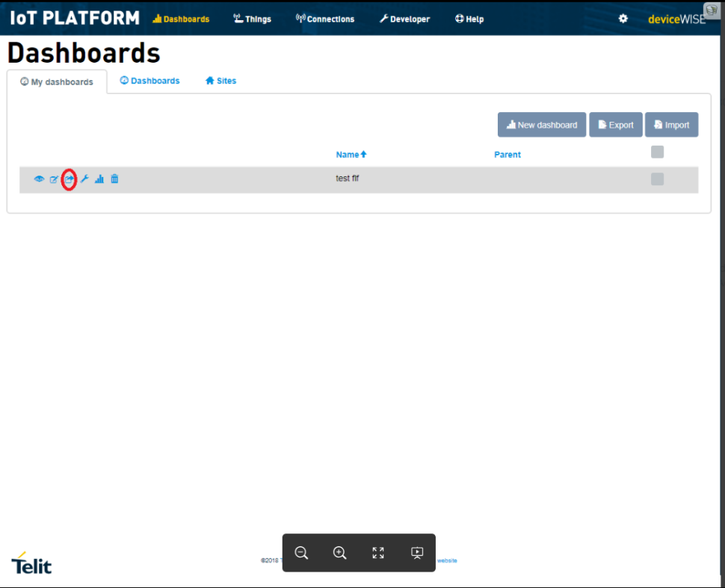Image resolution: width=725 pixels, height=588 pixels.
Task: Switch to the Dashboards tab
Action: tap(149, 81)
